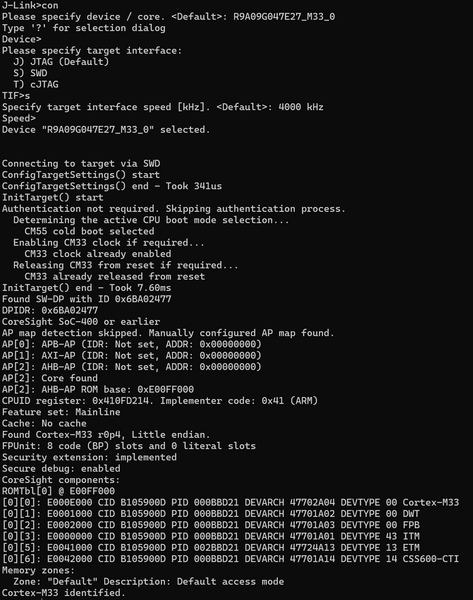Image resolution: width=473 pixels, height=600 pixels.
Task: Click the 'T) cJTAG' option line
Action: click(x=36, y=85)
